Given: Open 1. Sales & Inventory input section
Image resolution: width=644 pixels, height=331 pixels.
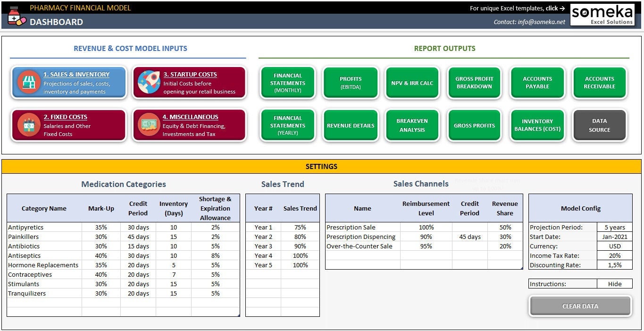Looking at the screenshot, I should [x=69, y=83].
